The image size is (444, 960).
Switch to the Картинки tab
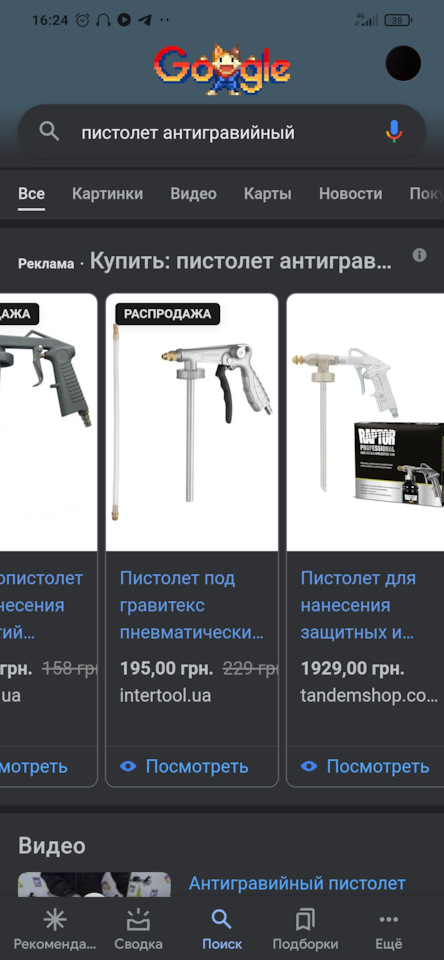107,194
